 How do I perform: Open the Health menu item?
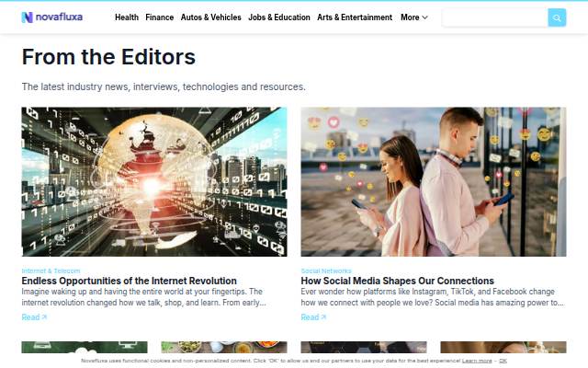pyautogui.click(x=127, y=17)
